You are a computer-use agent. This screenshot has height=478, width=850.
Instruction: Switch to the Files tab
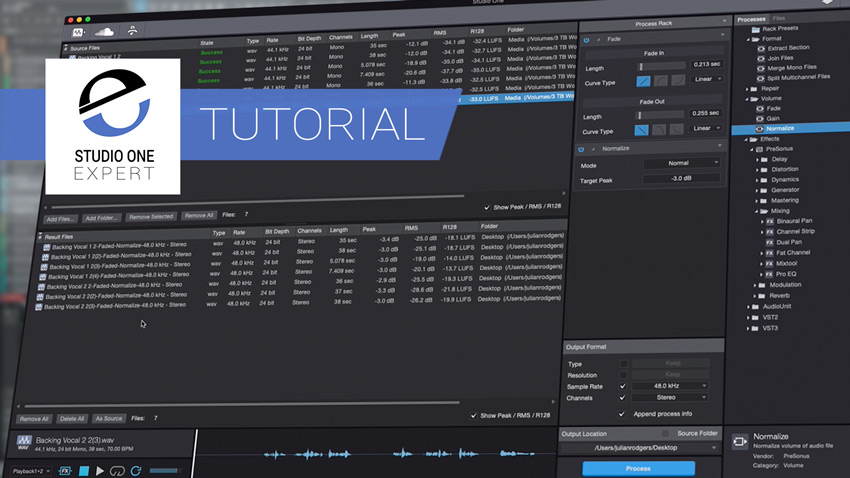pyautogui.click(x=779, y=18)
